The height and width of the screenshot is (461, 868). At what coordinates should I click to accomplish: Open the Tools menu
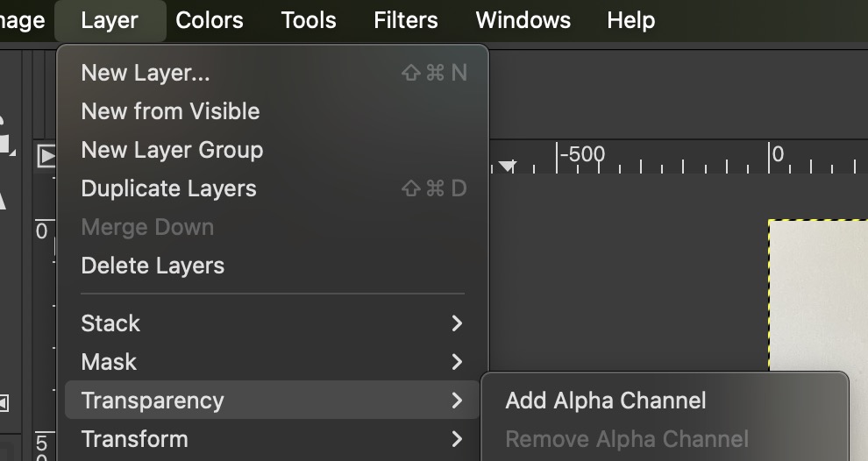309,20
